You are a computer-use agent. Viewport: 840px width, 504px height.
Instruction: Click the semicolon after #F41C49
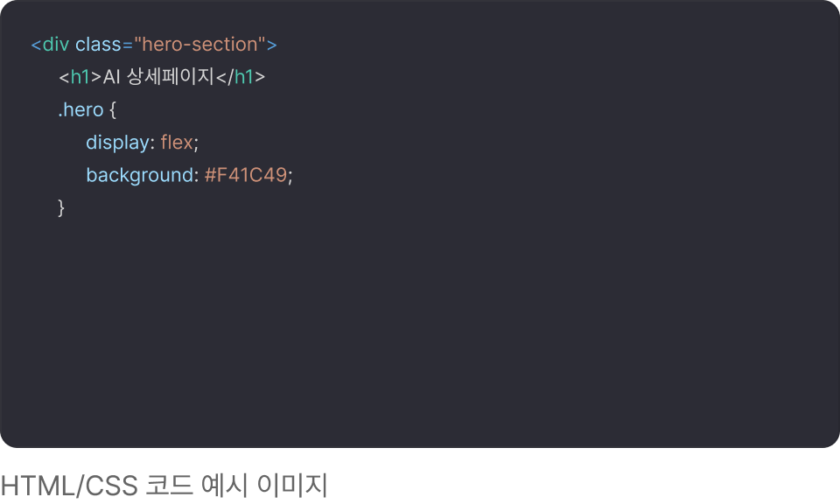290,175
